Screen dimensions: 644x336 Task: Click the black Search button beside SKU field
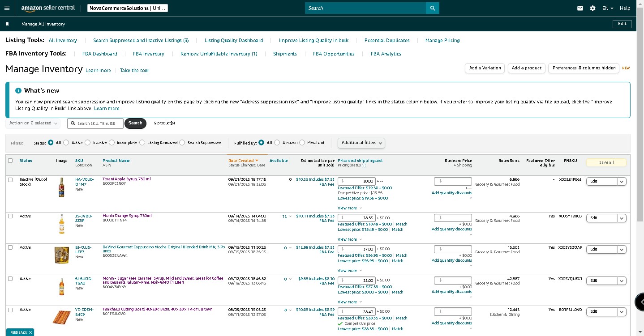pyautogui.click(x=135, y=123)
